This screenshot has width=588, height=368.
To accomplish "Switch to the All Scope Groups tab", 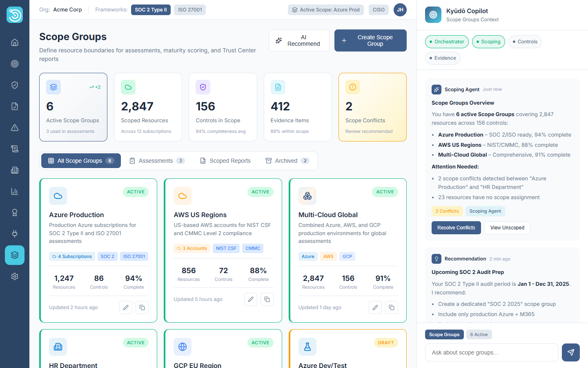I will [x=81, y=161].
